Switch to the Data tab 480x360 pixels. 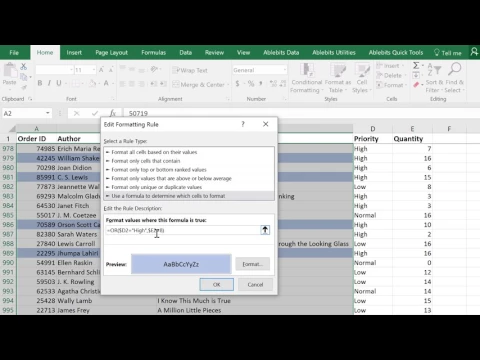pyautogui.click(x=185, y=53)
